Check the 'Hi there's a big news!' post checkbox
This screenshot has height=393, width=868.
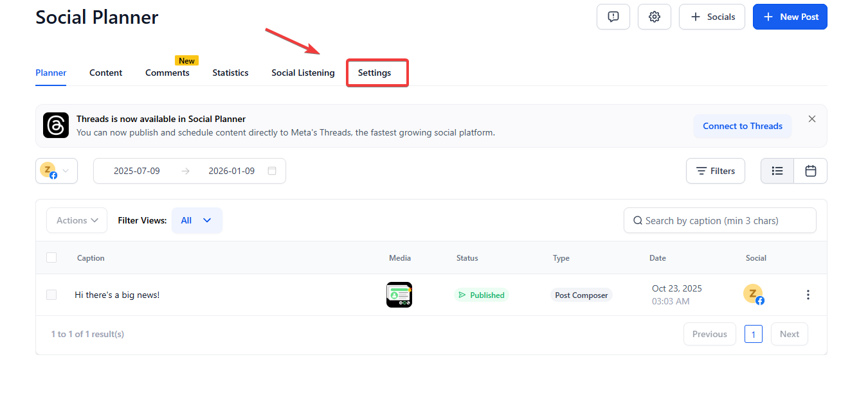[51, 295]
